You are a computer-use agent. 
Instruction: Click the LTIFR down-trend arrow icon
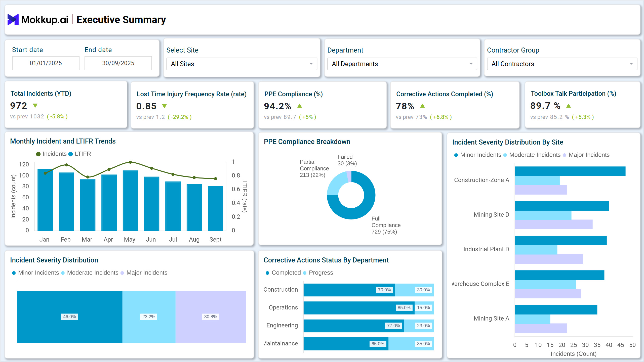click(x=164, y=106)
